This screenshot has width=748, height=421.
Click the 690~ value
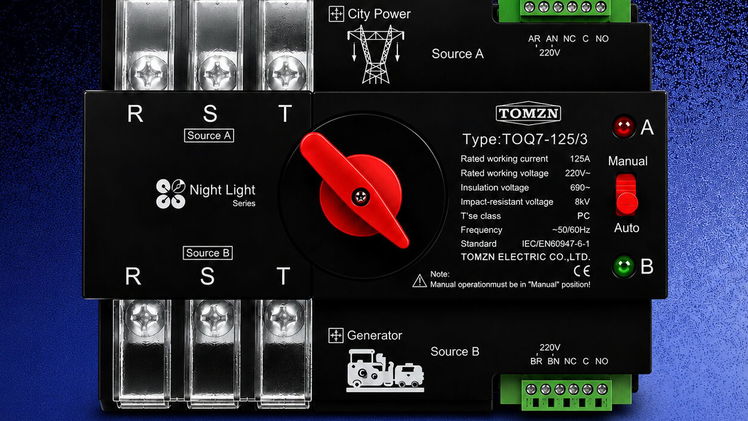point(580,187)
